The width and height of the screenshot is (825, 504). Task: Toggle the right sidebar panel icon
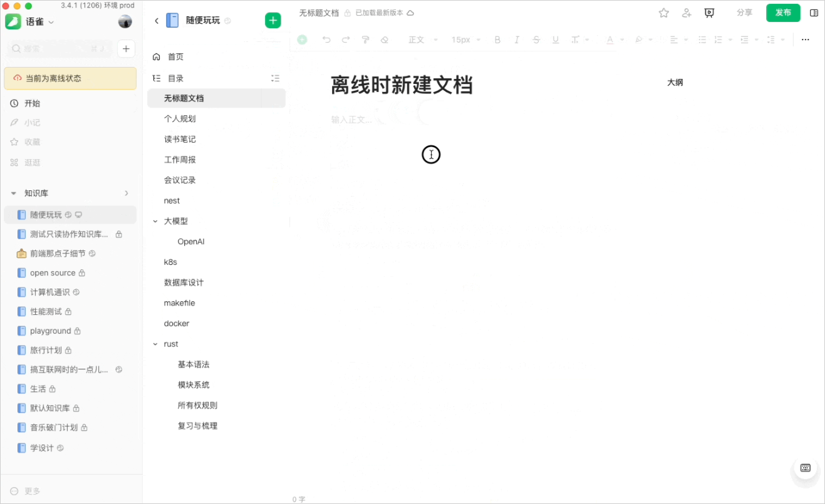(x=814, y=13)
